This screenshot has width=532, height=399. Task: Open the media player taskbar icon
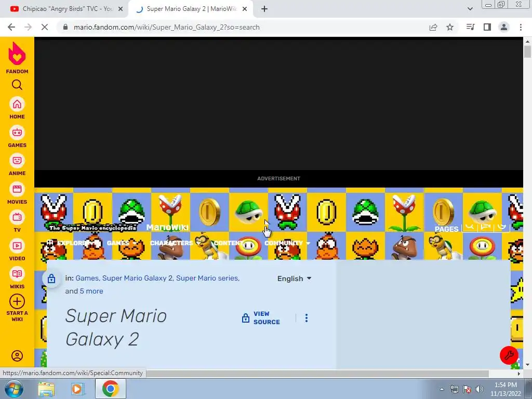click(77, 389)
